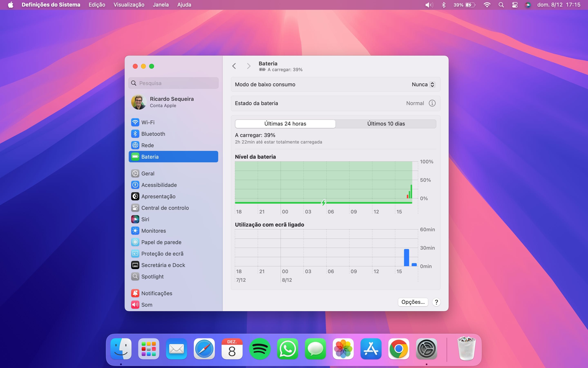The image size is (588, 368).
Task: Open Geral settings
Action: pyautogui.click(x=173, y=173)
